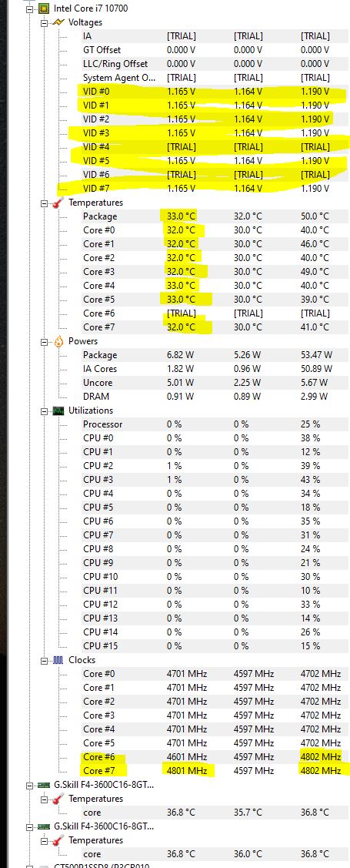
Task: Collapse the Utilizations group
Action: [x=45, y=411]
